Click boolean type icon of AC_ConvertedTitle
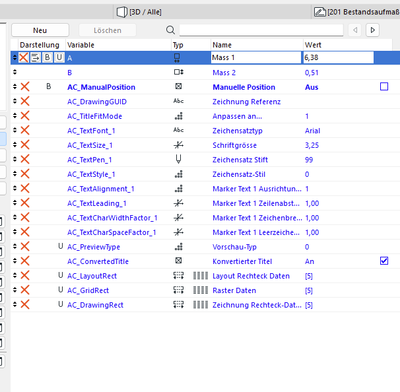 coord(178,261)
